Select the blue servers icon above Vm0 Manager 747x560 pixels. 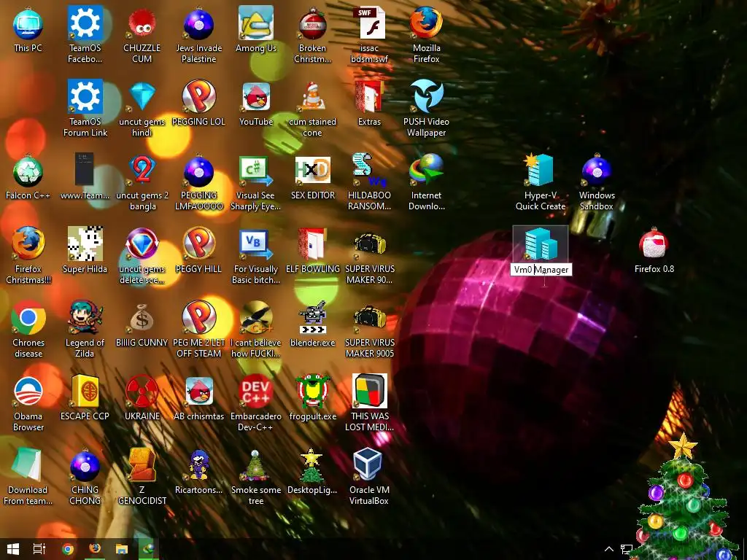point(541,244)
